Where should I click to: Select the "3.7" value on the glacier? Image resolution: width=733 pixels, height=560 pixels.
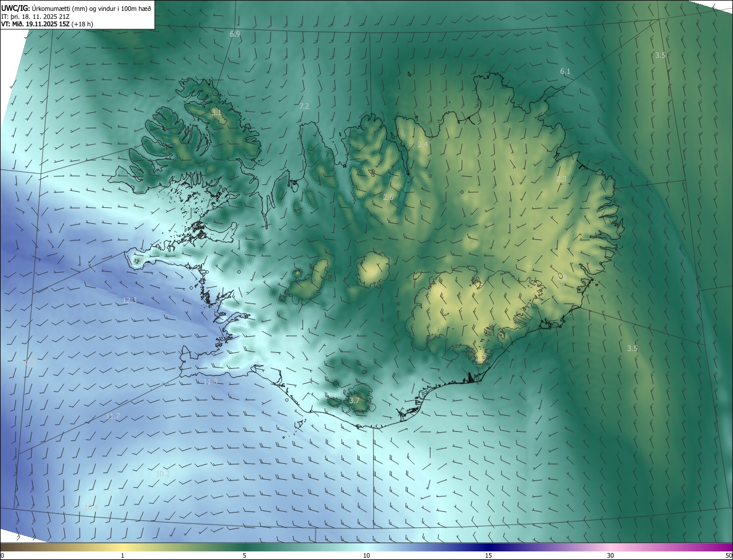pyautogui.click(x=354, y=400)
